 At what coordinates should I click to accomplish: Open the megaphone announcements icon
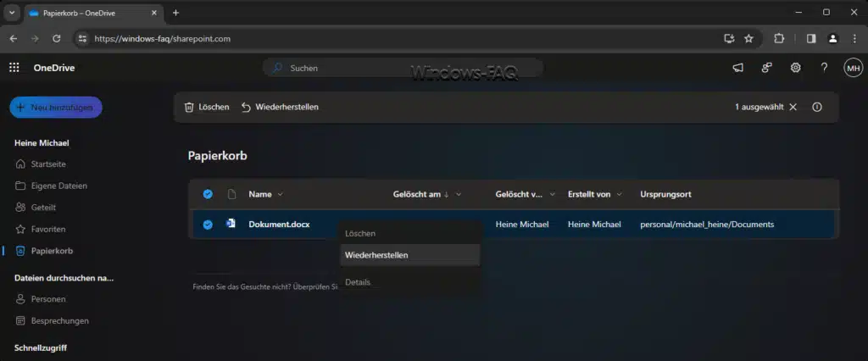coord(738,68)
